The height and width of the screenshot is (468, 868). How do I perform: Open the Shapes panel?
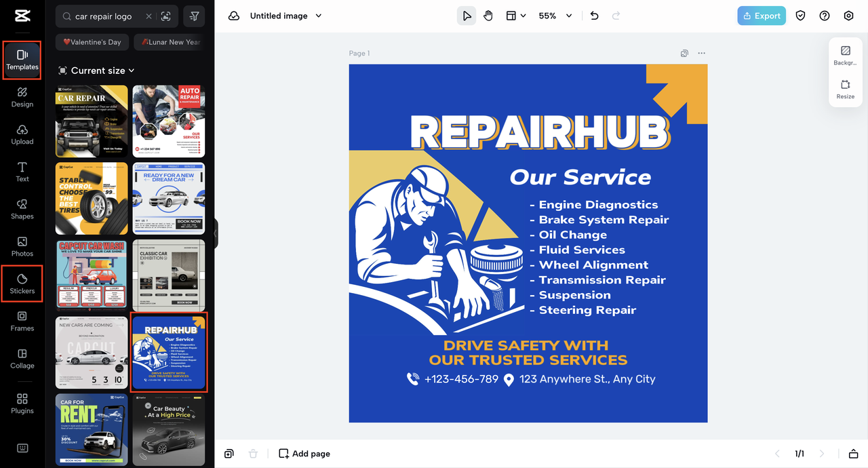(22, 209)
